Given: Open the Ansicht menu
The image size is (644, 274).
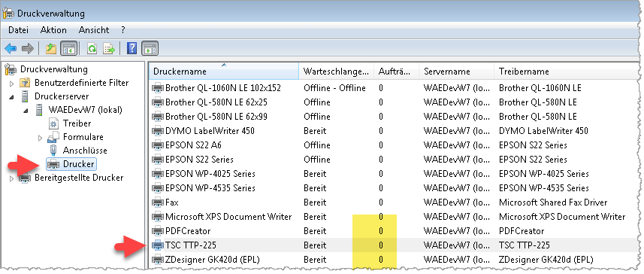Looking at the screenshot, I should coord(94,30).
